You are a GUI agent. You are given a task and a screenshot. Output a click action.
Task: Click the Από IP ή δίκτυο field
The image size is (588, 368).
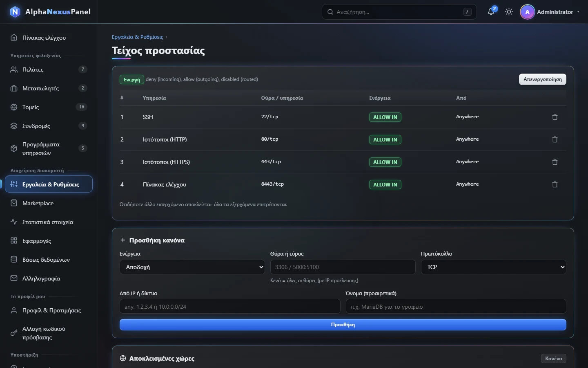(230, 307)
